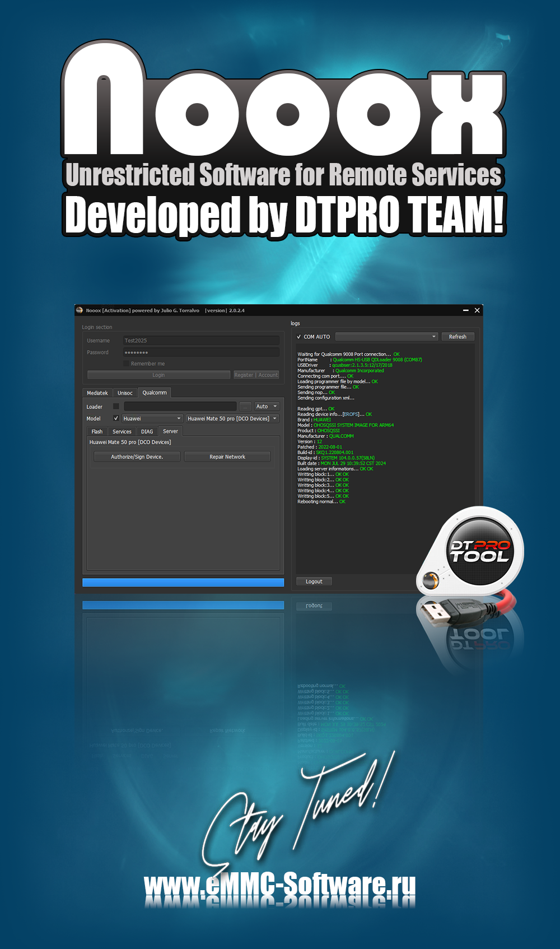Click the DT PRO TOOL dongle logo
Image resolution: width=560 pixels, height=949 pixels.
pyautogui.click(x=470, y=552)
